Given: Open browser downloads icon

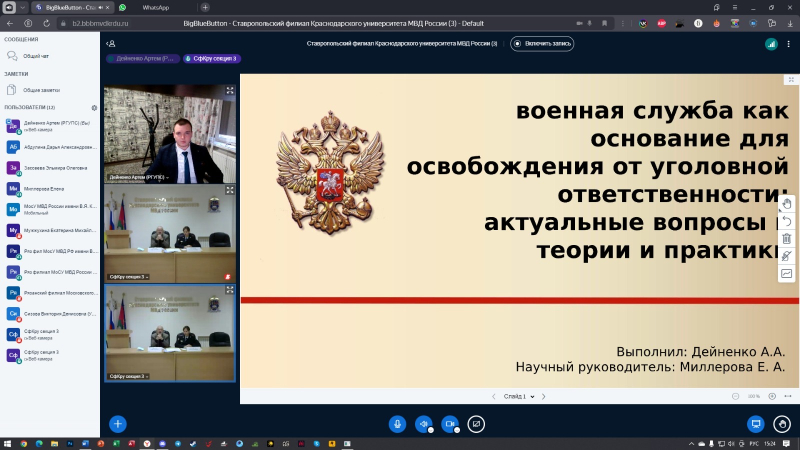Looking at the screenshot, I should click(790, 23).
